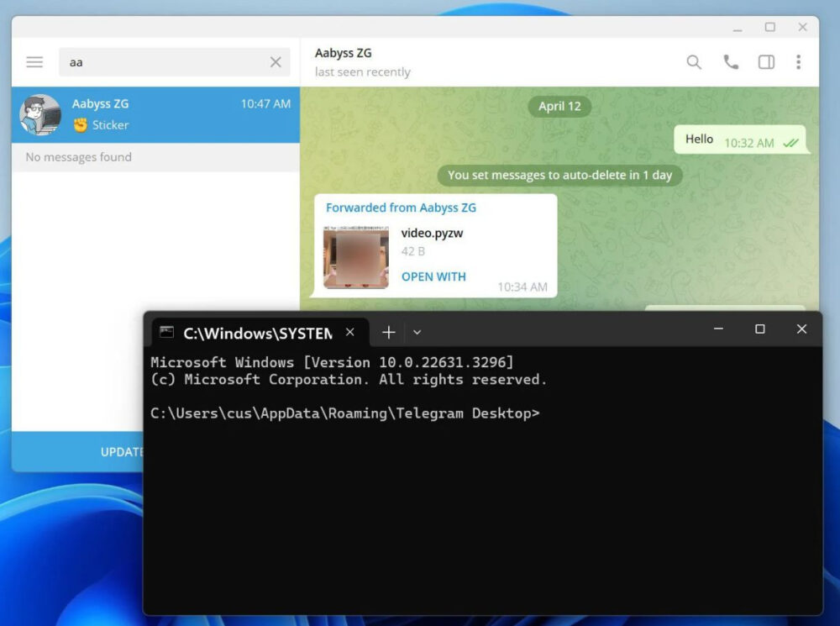Click the double-check read receipt icon
This screenshot has width=840, height=626.
point(790,143)
